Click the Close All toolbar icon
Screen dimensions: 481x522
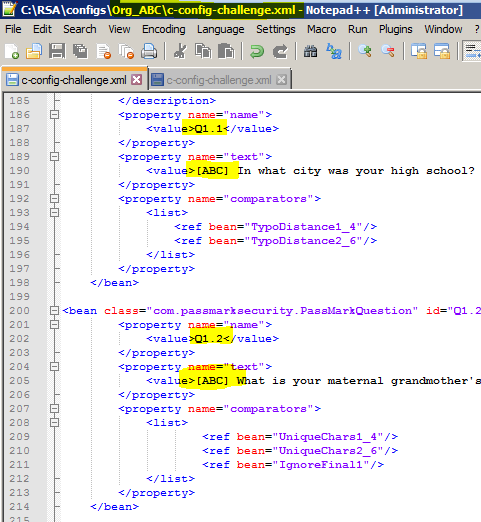coord(126,52)
